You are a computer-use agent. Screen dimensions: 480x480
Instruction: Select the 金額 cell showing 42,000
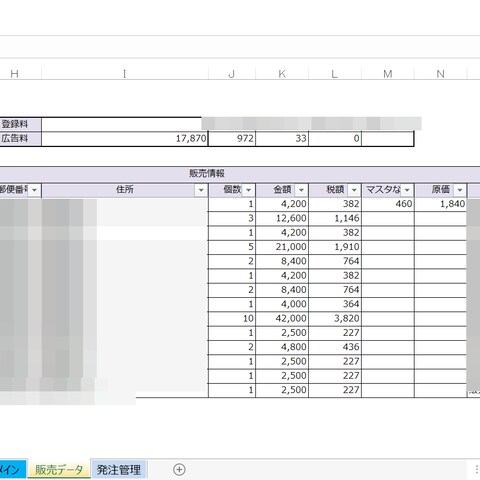282,319
